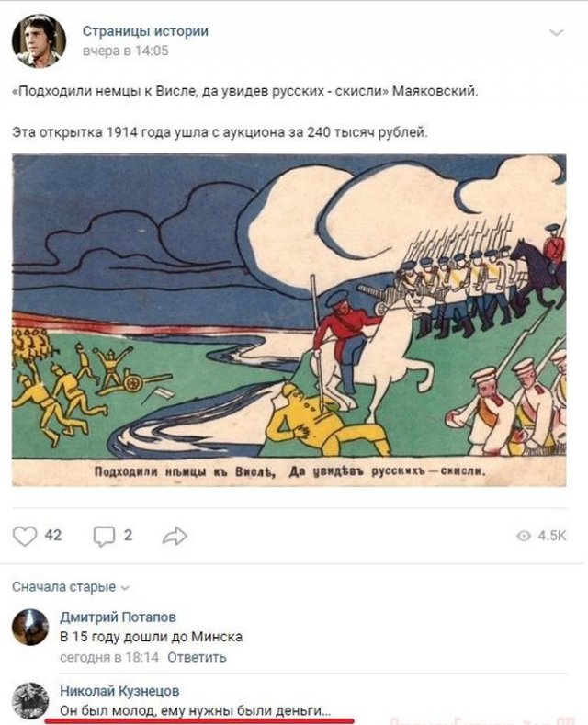Open Николай Кузнецов's profile name link
The height and width of the screenshot is (725, 588).
[119, 691]
